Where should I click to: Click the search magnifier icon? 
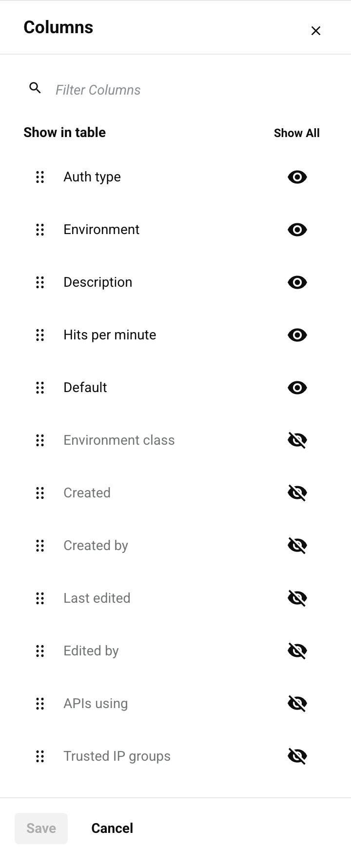coord(35,88)
